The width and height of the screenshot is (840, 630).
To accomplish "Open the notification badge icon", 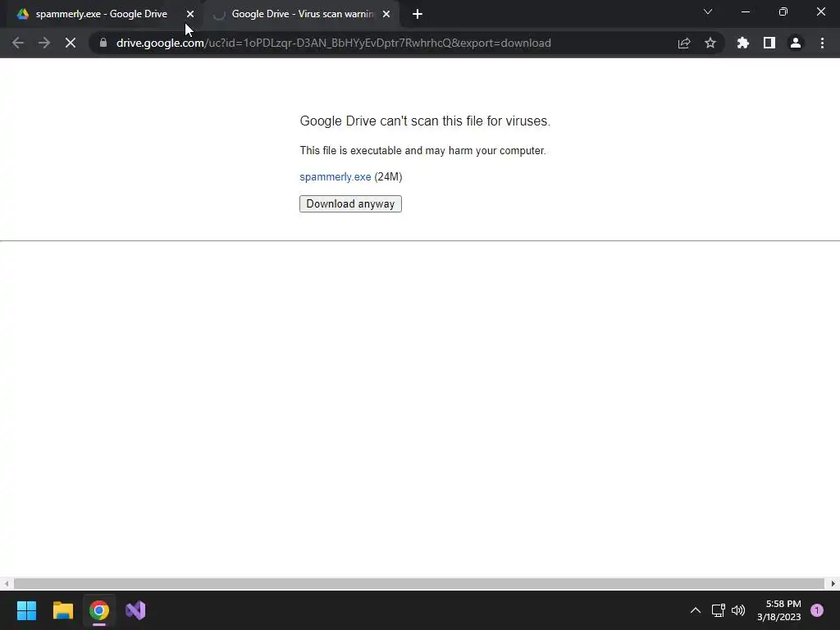I will [x=817, y=610].
